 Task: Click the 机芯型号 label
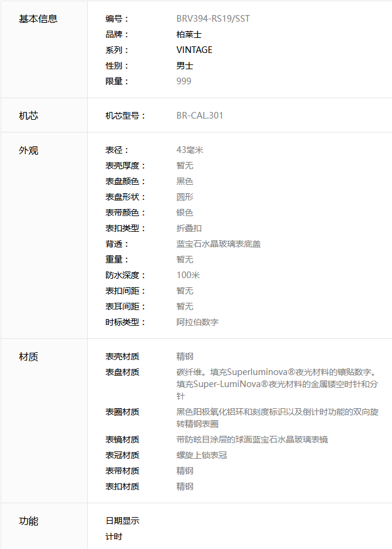pyautogui.click(x=126, y=116)
